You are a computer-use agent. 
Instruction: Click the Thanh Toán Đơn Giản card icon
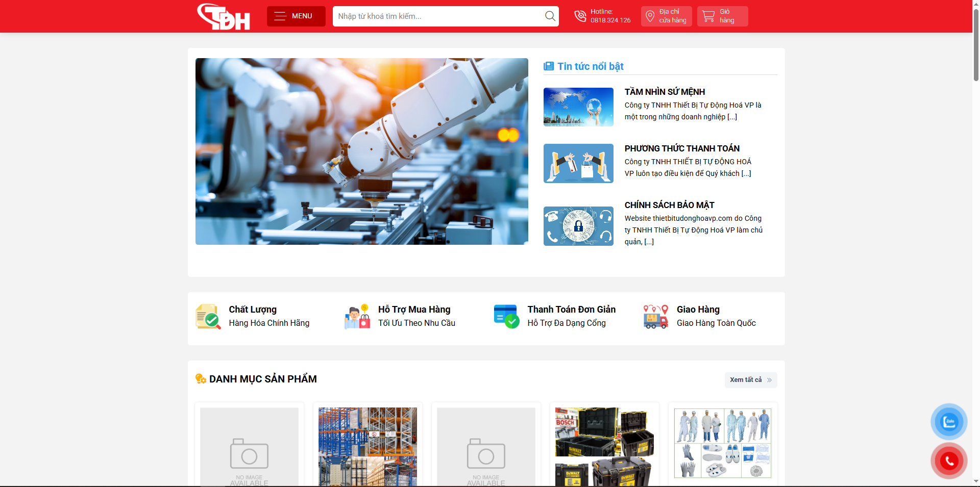[x=506, y=317]
